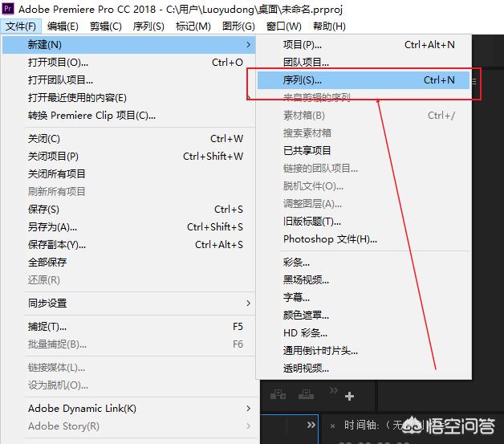This screenshot has width=504, height=444.
Task: Click the grayed 链接媒体(L)... entry
Action: (129, 368)
